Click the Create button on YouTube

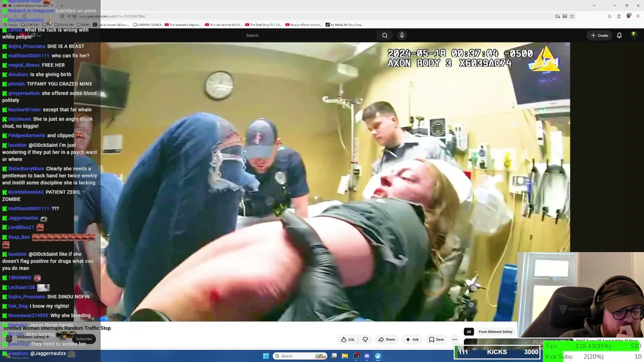click(x=600, y=35)
